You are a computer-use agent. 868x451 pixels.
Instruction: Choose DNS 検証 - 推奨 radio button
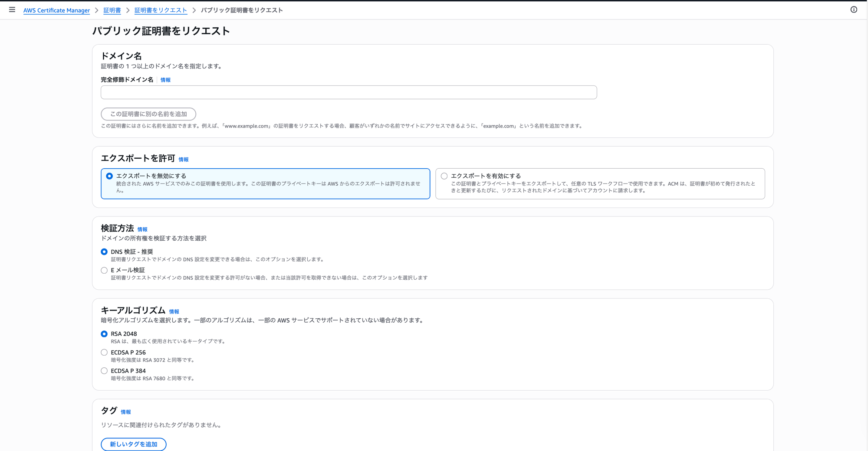pos(104,252)
